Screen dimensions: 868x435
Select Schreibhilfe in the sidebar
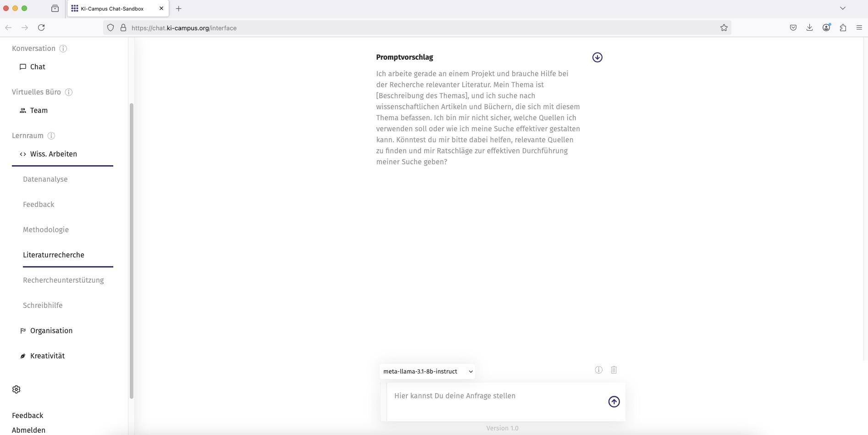pos(43,306)
